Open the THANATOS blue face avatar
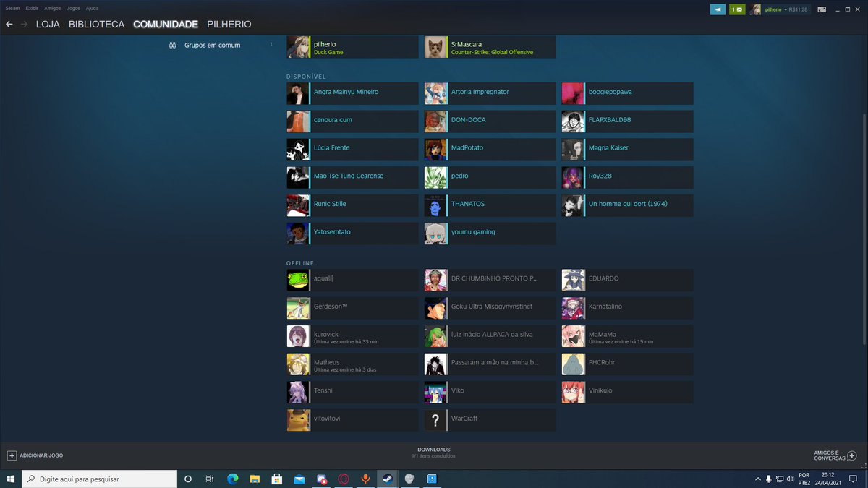 [435, 205]
